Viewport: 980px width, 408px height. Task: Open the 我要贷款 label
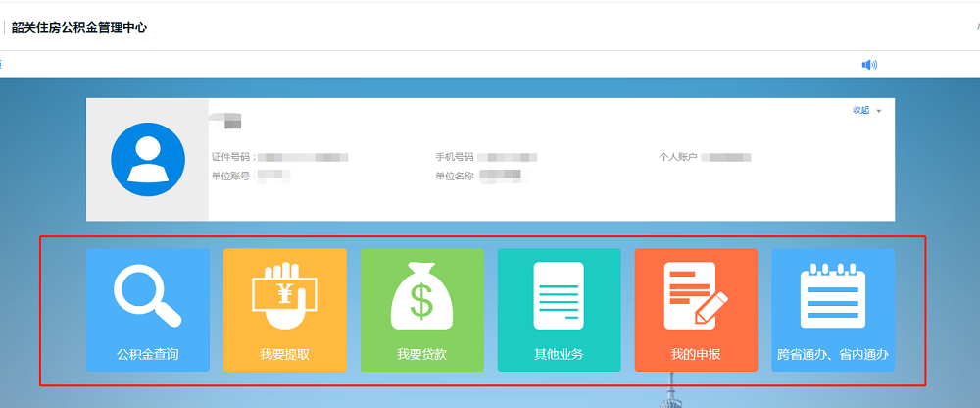(421, 354)
